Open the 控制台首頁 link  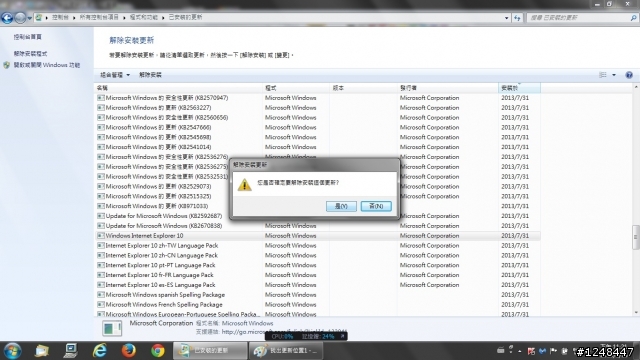(27, 37)
